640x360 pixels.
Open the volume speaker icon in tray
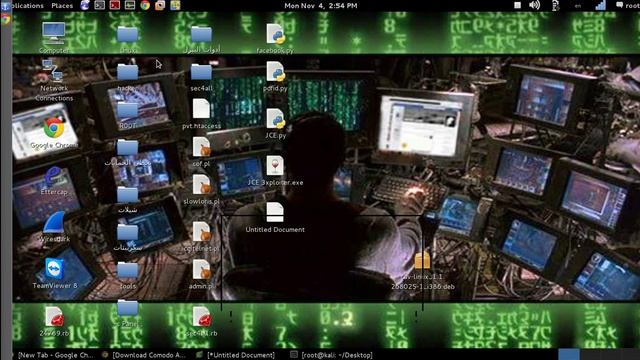click(x=534, y=5)
